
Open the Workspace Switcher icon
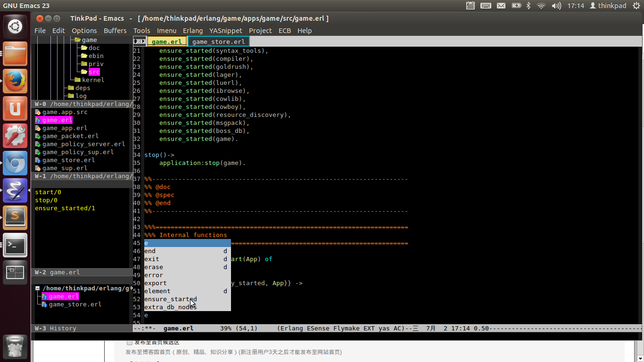coord(15,272)
